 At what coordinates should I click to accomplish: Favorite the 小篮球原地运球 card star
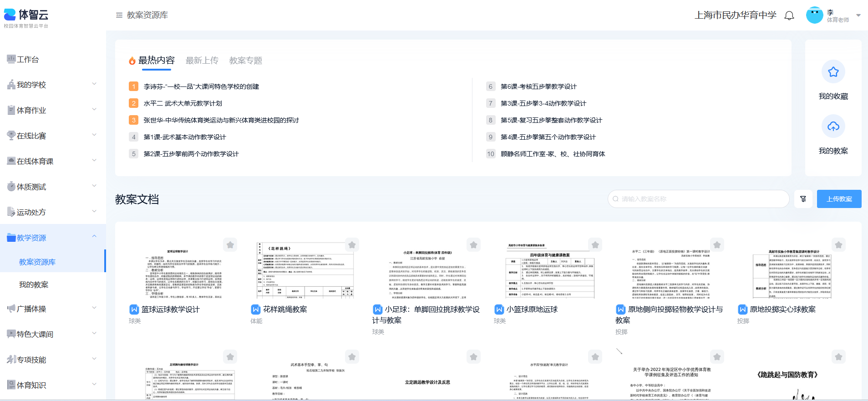click(595, 245)
